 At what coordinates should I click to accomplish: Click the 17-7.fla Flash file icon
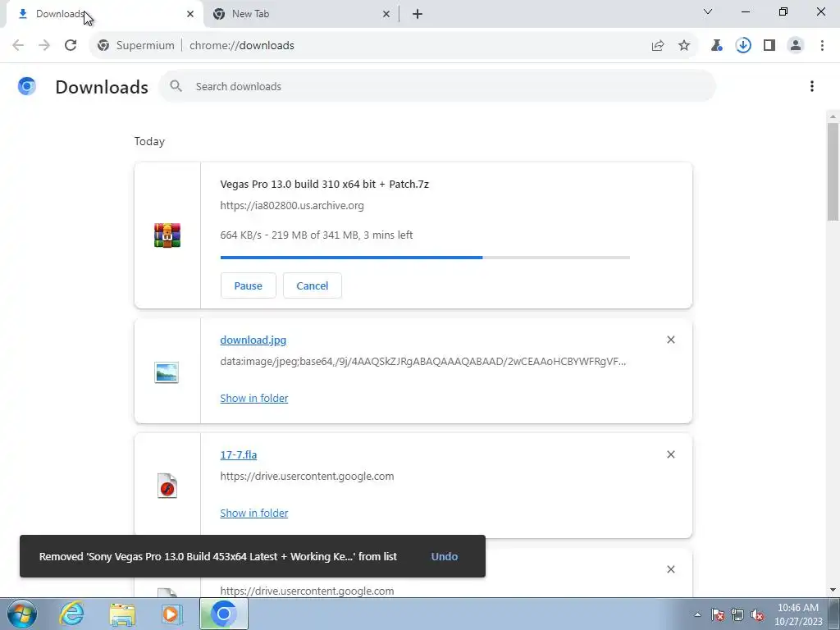[167, 486]
